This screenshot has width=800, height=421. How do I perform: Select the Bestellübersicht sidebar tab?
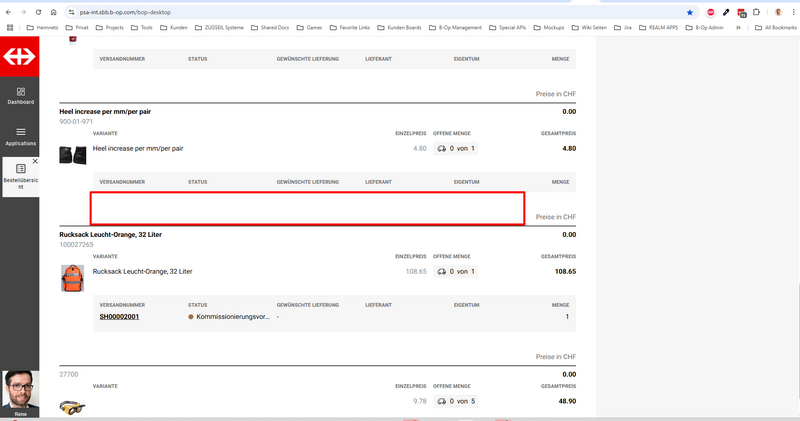pos(20,176)
